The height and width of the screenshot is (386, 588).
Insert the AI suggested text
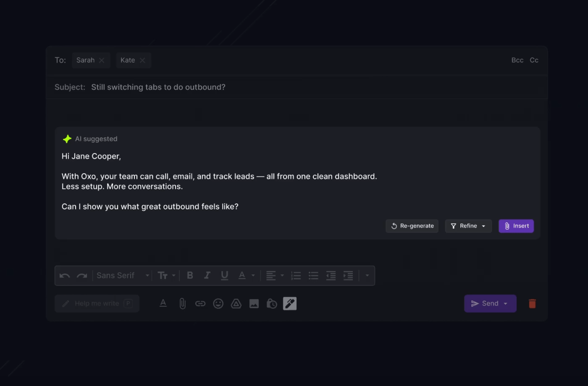516,226
